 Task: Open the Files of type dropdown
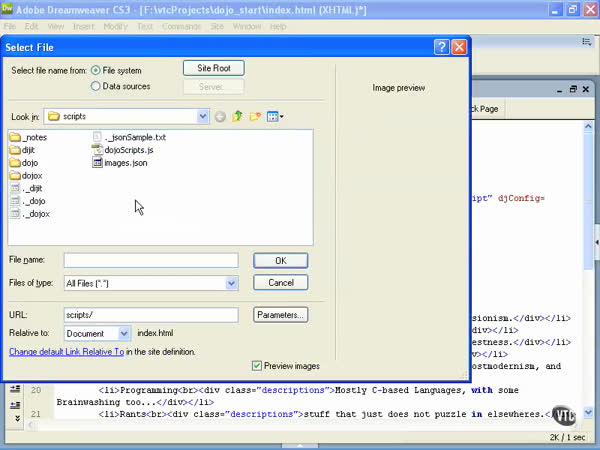231,284
